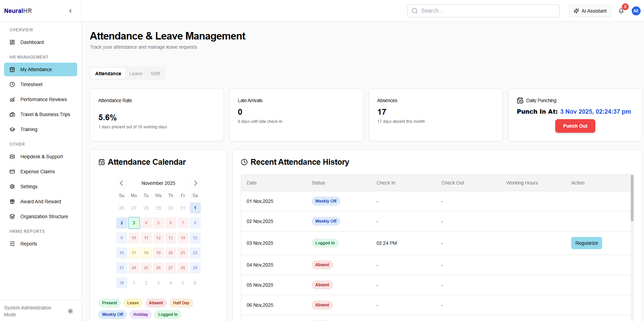Advance calendar to December 2025

coord(195,183)
